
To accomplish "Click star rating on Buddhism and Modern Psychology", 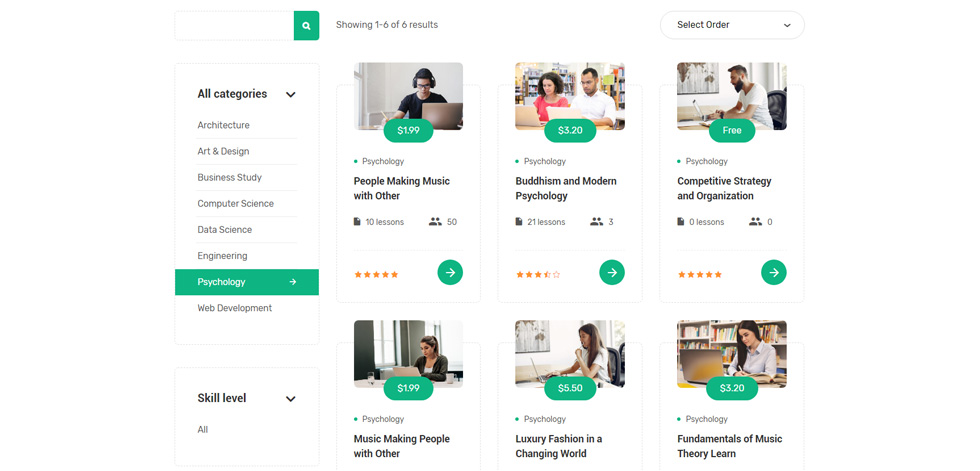I will (x=538, y=274).
